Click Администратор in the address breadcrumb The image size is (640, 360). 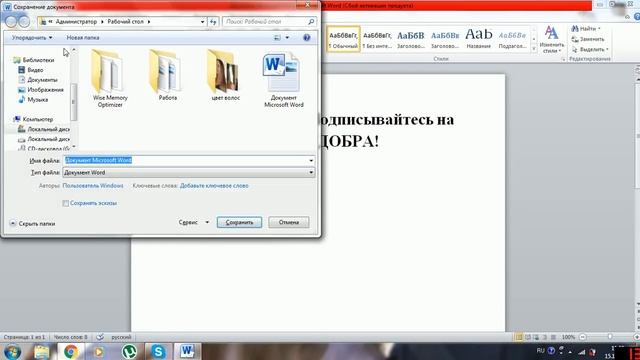76,22
